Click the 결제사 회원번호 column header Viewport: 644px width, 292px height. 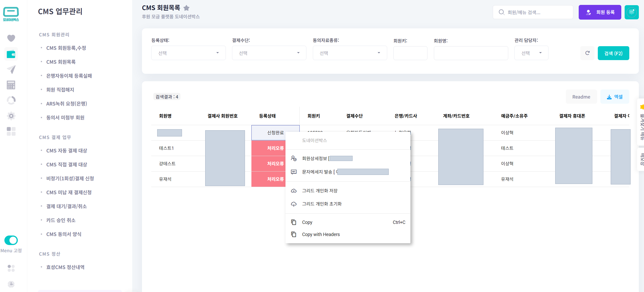[x=222, y=116]
